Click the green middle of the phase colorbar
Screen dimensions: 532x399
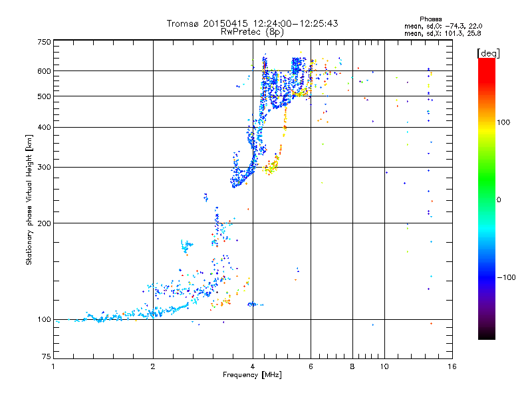[x=487, y=184]
